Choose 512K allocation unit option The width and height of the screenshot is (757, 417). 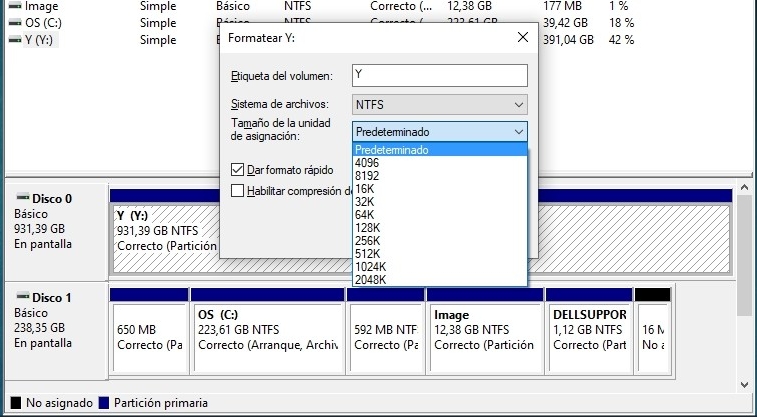pyautogui.click(x=367, y=253)
